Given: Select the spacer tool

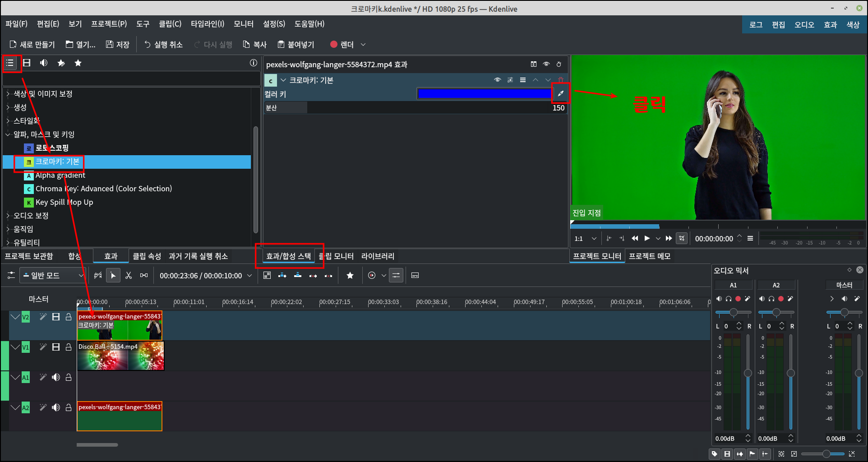Looking at the screenshot, I should coord(144,275).
